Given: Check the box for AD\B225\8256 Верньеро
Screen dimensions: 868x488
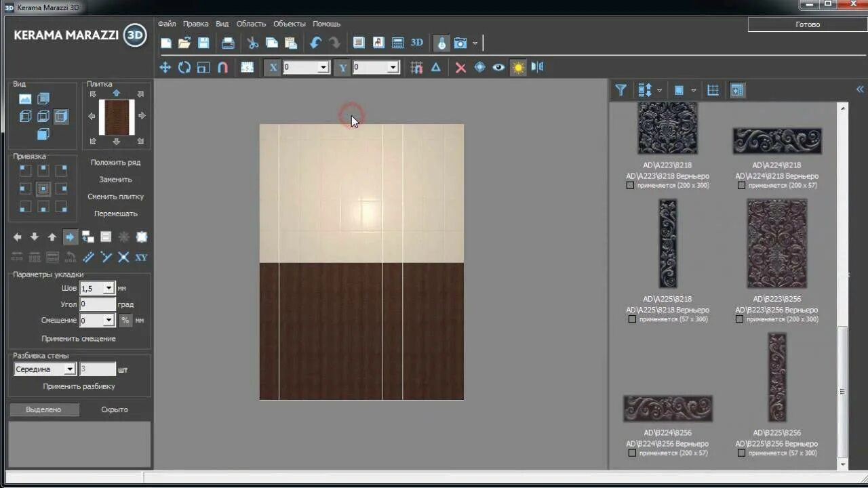Looking at the screenshot, I should tap(741, 453).
